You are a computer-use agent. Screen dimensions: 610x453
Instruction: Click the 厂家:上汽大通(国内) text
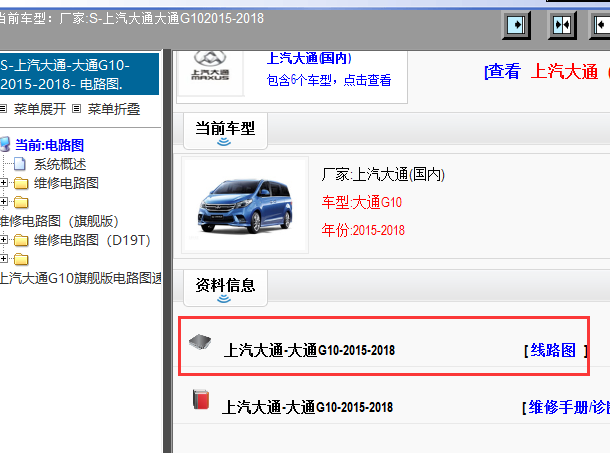[x=383, y=174]
